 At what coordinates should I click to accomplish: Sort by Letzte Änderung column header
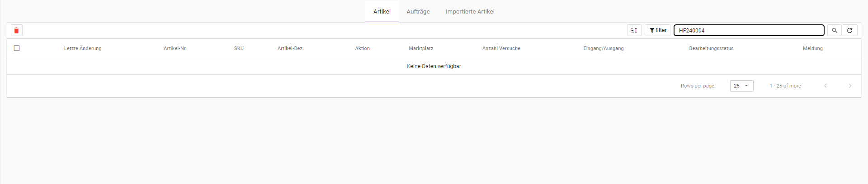(x=83, y=48)
